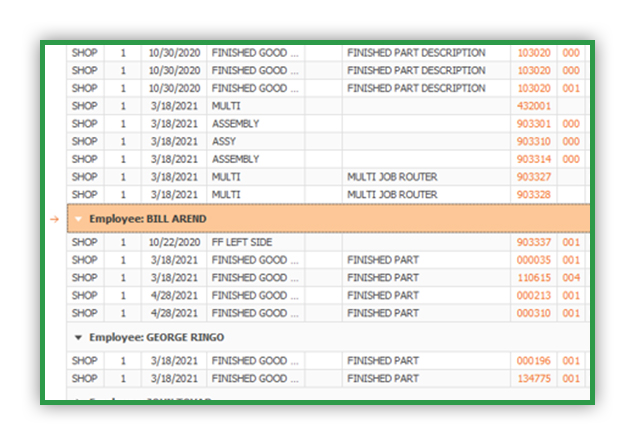Click suffix 001 next to 903337
635x445 pixels.
point(571,243)
